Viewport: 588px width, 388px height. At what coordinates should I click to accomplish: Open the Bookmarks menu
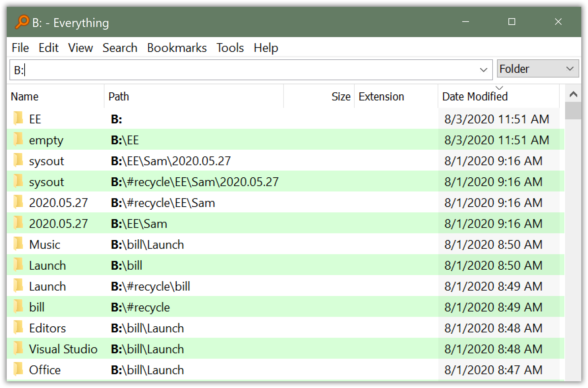[x=177, y=48]
